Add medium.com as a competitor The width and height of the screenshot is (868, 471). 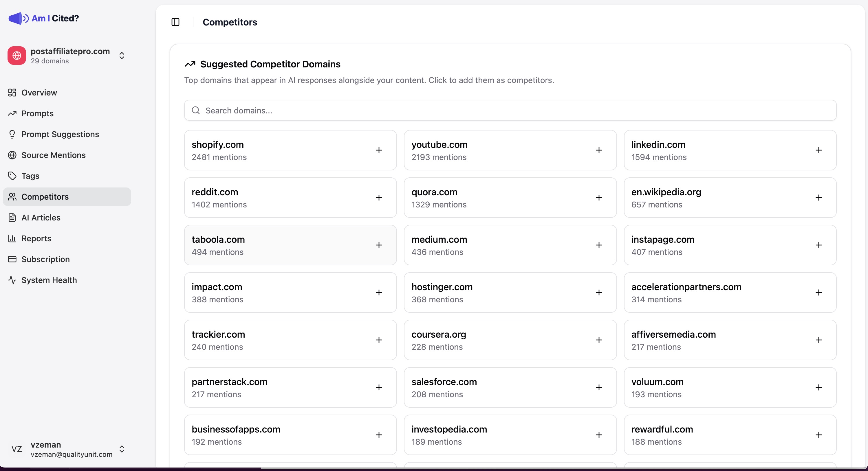point(599,245)
